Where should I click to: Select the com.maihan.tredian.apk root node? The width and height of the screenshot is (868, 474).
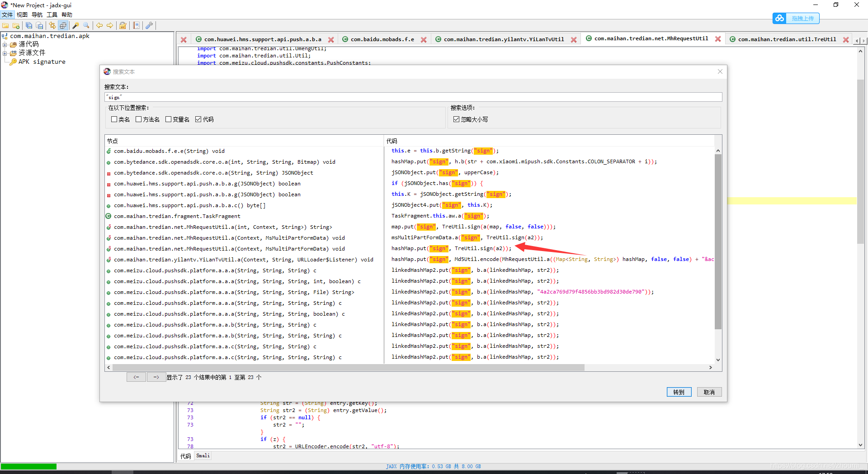(50, 36)
